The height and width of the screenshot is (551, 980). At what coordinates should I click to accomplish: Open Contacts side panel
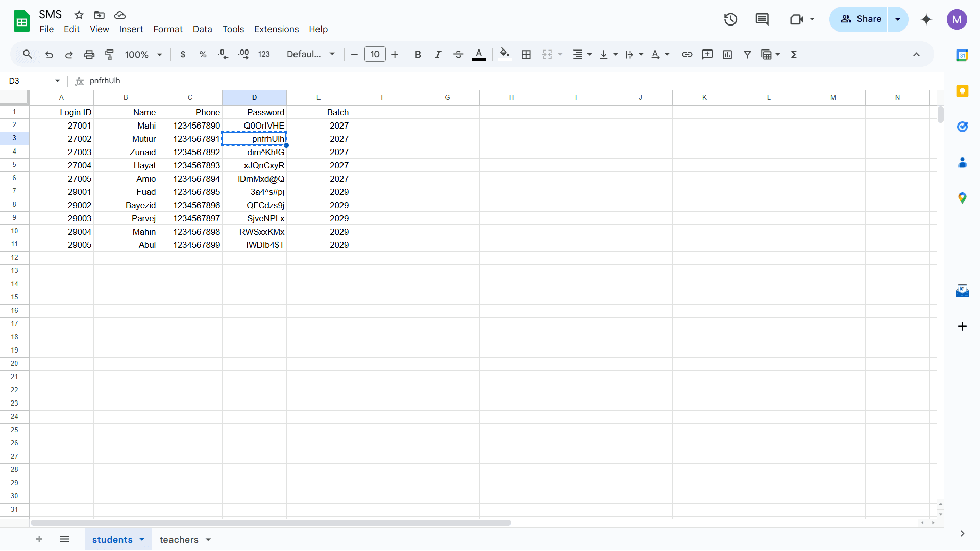coord(962,162)
